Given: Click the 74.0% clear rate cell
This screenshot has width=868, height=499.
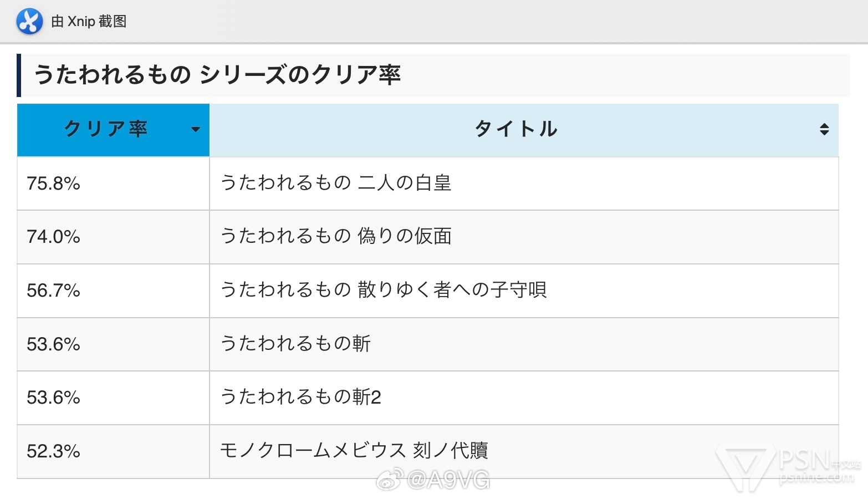Looking at the screenshot, I should click(113, 237).
